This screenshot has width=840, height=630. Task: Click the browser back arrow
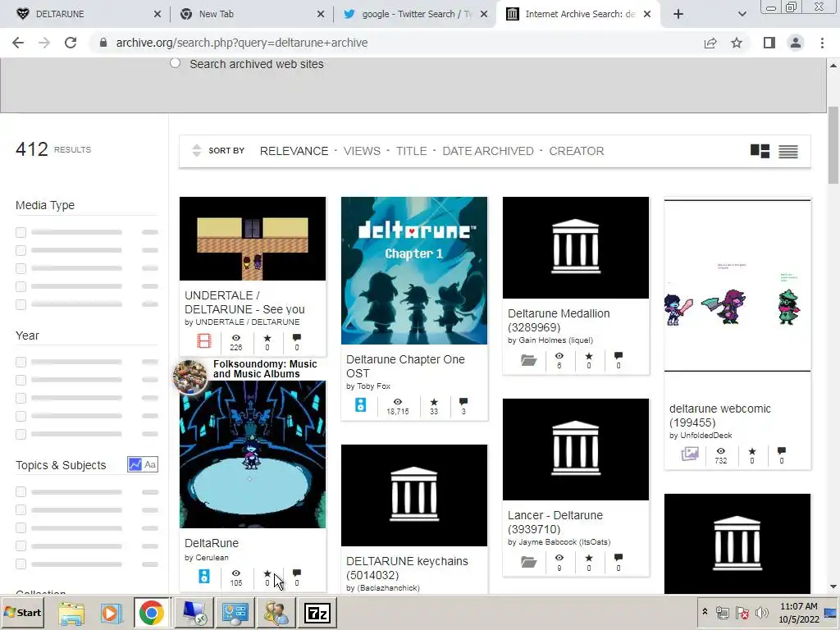coord(18,43)
